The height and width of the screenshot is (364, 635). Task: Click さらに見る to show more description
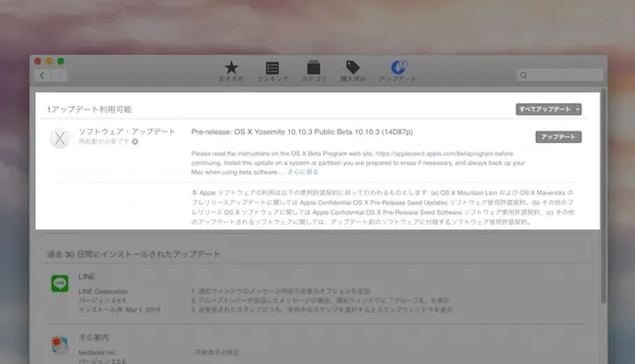[x=303, y=172]
